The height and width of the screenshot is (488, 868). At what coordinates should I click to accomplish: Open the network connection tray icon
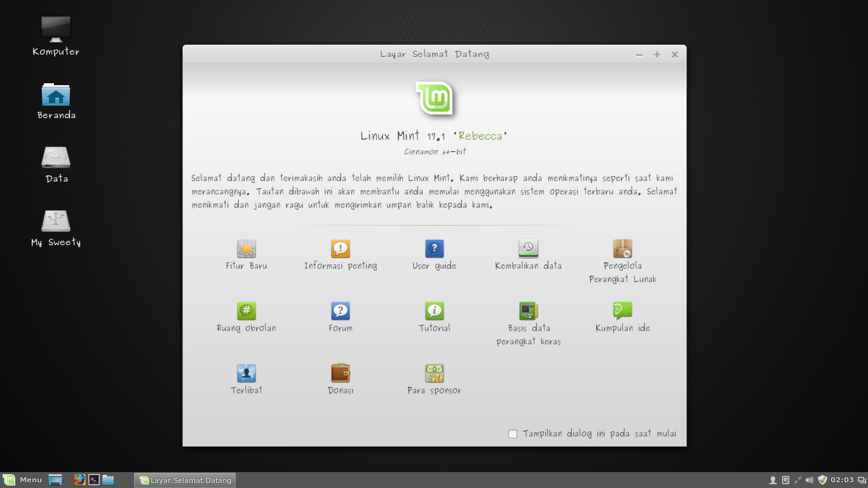(797, 480)
